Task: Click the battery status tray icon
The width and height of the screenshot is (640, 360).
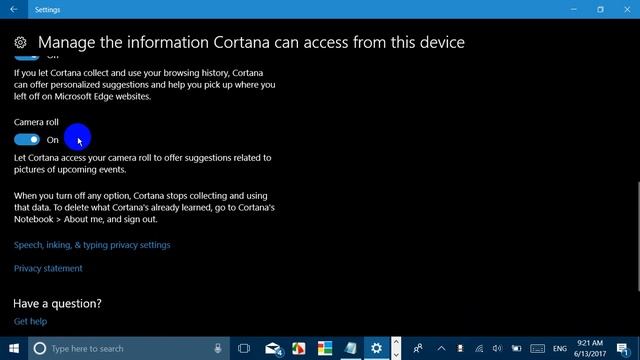Action: tap(516, 349)
